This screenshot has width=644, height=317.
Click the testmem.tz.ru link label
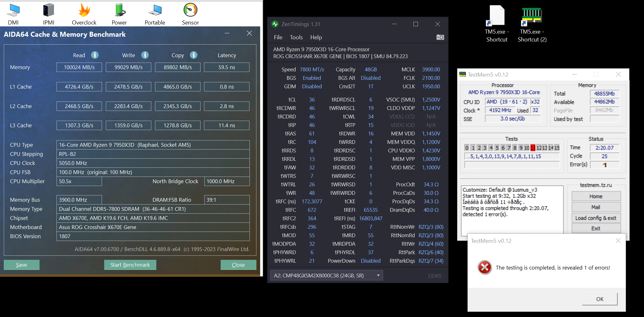(596, 185)
